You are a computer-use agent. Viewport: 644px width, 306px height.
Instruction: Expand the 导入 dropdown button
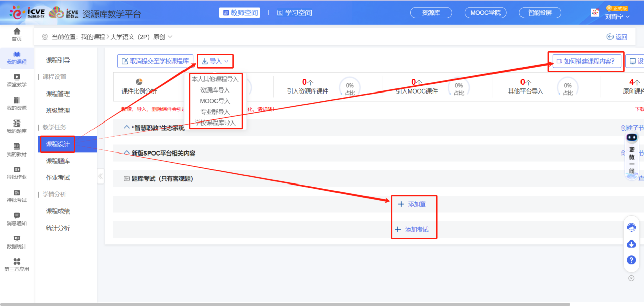[x=215, y=62]
